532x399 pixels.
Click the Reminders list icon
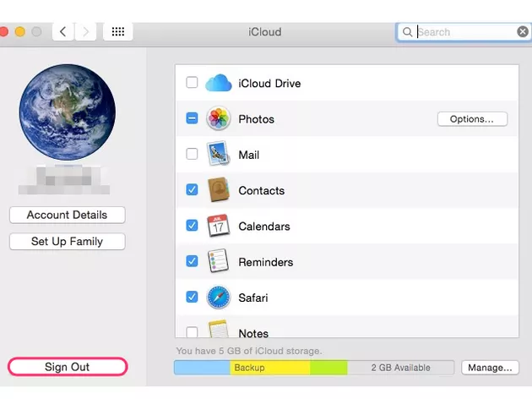click(x=218, y=261)
